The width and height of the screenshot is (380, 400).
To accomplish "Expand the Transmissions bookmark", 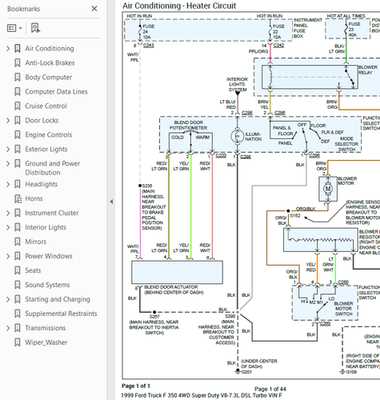I will 8,328.
